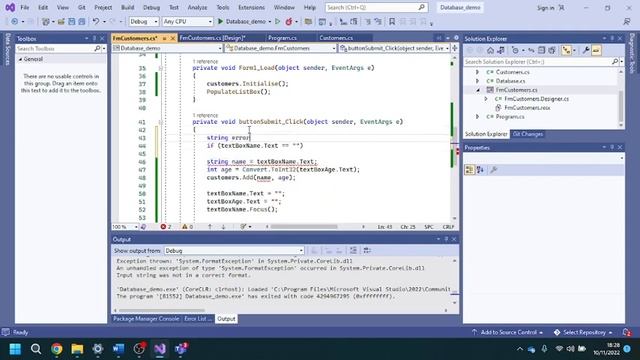Screen dimensions: 640x360
Task: Click Add to Source Control in status bar
Action: click(508, 332)
